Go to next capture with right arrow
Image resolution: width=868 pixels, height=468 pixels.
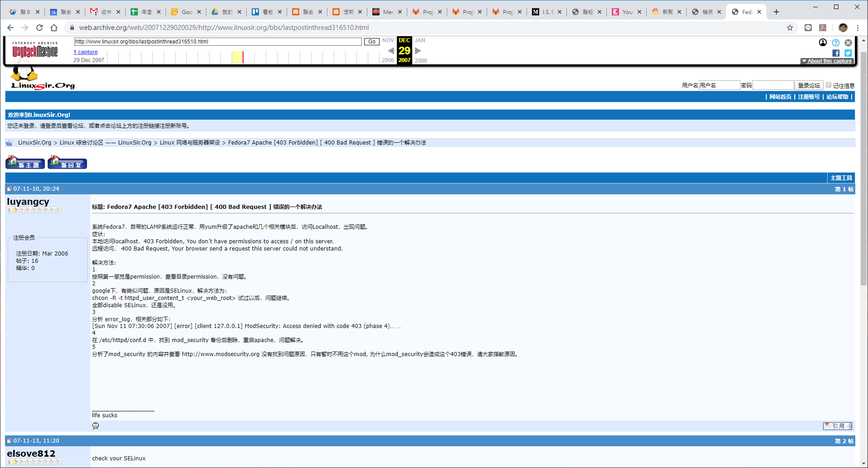click(418, 51)
